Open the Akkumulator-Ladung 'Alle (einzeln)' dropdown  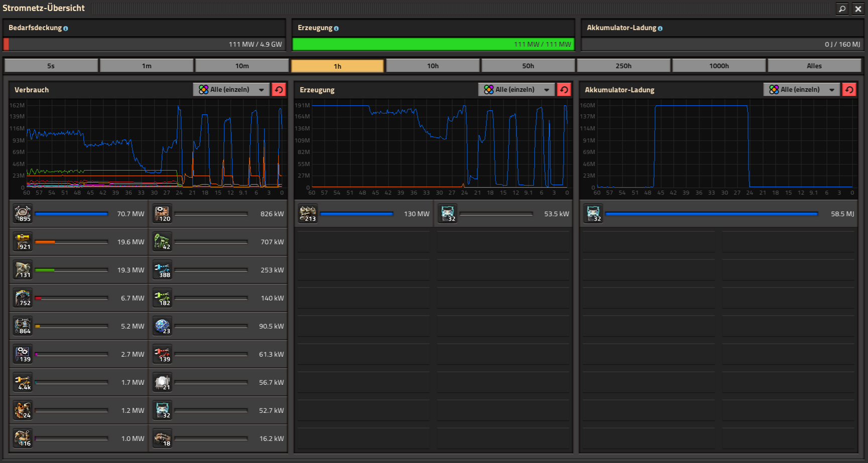(x=802, y=89)
